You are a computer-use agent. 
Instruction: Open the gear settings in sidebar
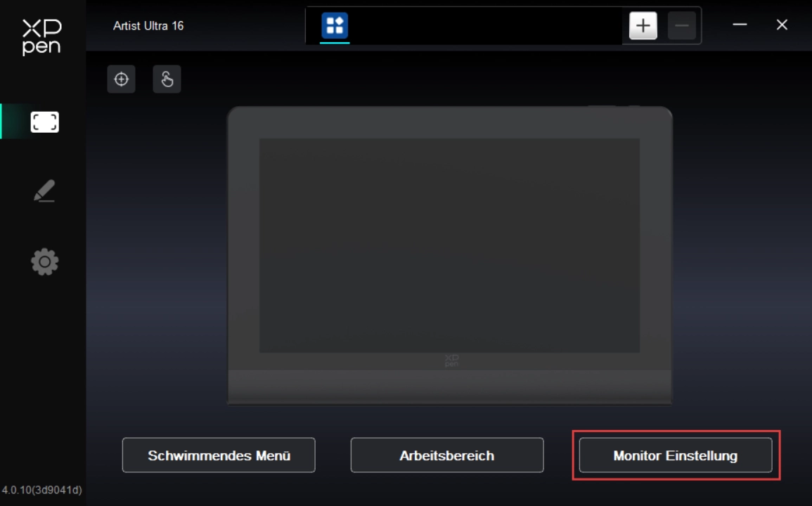(44, 262)
